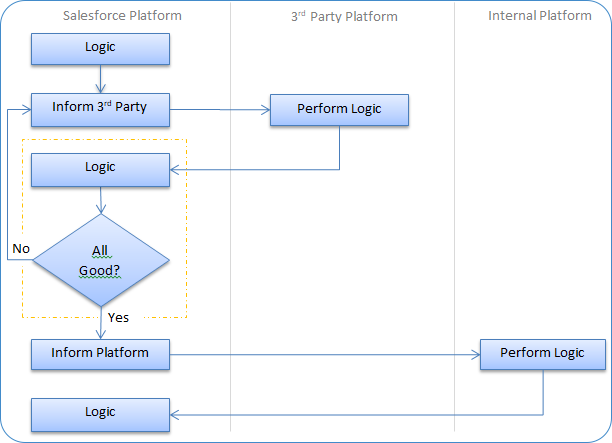Image resolution: width=612 pixels, height=443 pixels.
Task: Select the Inform 3rd Party box
Action: coord(100,109)
